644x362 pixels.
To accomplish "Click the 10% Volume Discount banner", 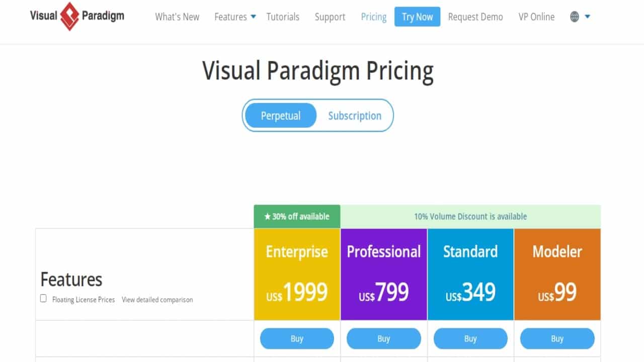I will pyautogui.click(x=470, y=216).
